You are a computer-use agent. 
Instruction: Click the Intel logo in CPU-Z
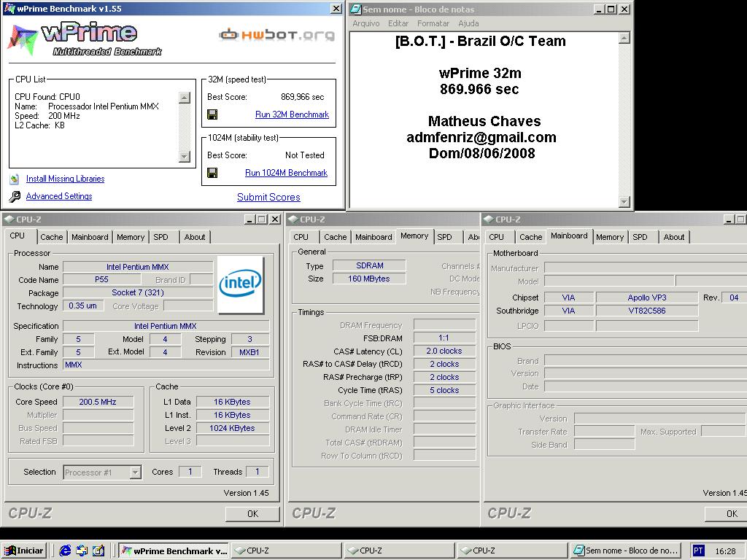pyautogui.click(x=240, y=284)
